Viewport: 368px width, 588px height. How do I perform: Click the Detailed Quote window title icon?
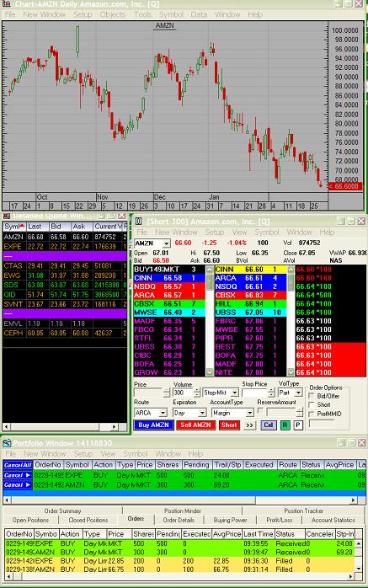coord(7,216)
